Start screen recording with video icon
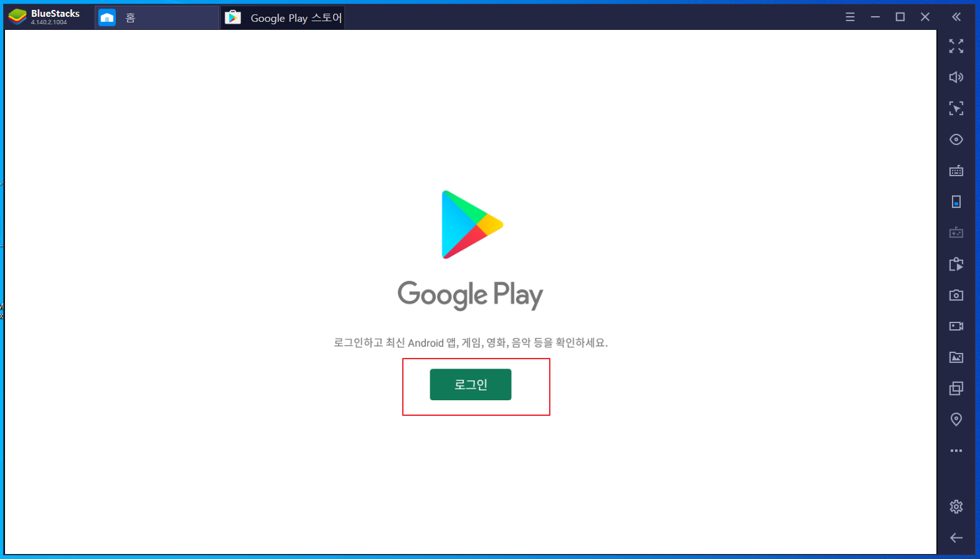Viewport: 980px width, 559px height. point(956,326)
